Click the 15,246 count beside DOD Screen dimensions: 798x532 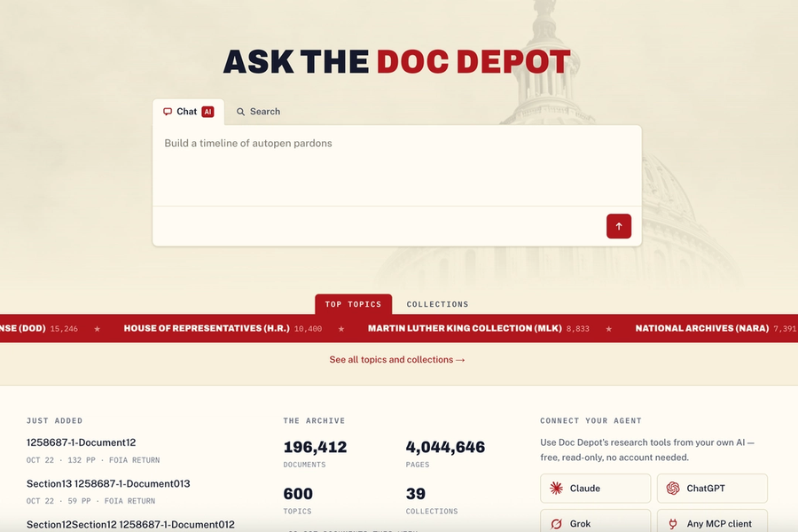[64, 329]
